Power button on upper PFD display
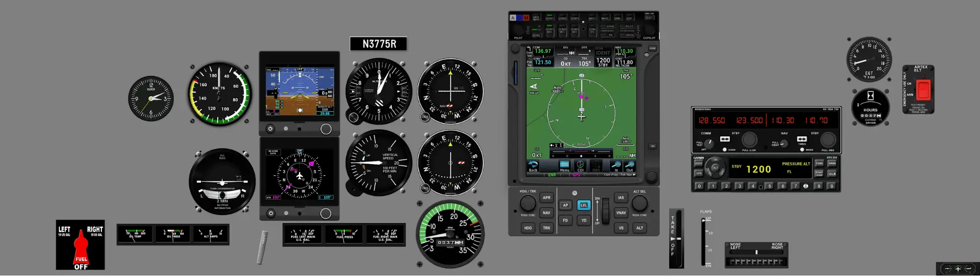Image resolution: width=980 pixels, height=276 pixels. 270,129
